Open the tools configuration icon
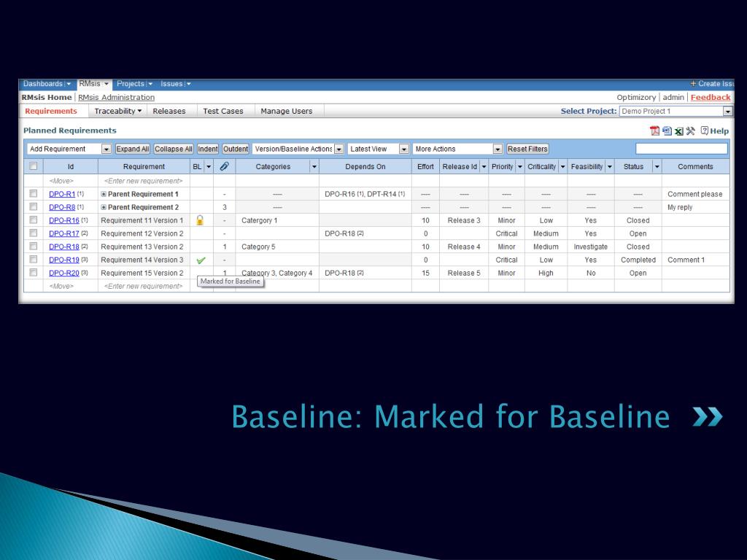The width and height of the screenshot is (747, 560). (690, 131)
